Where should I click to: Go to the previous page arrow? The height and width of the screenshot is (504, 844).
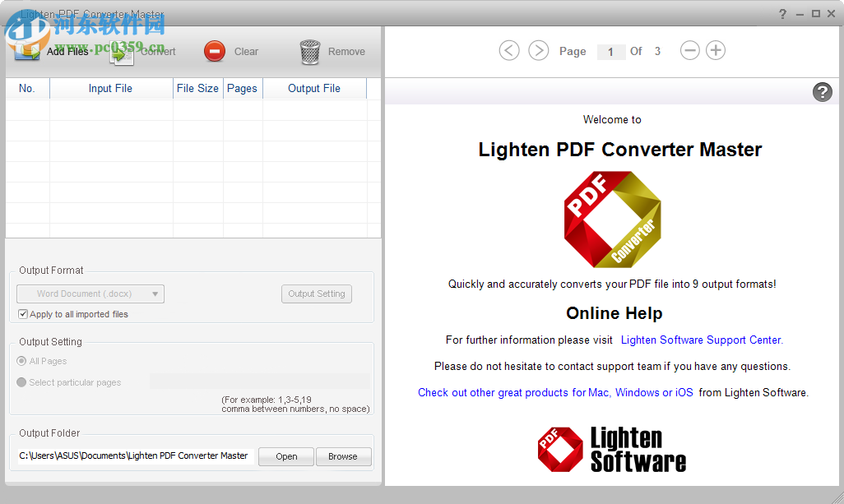(x=509, y=50)
